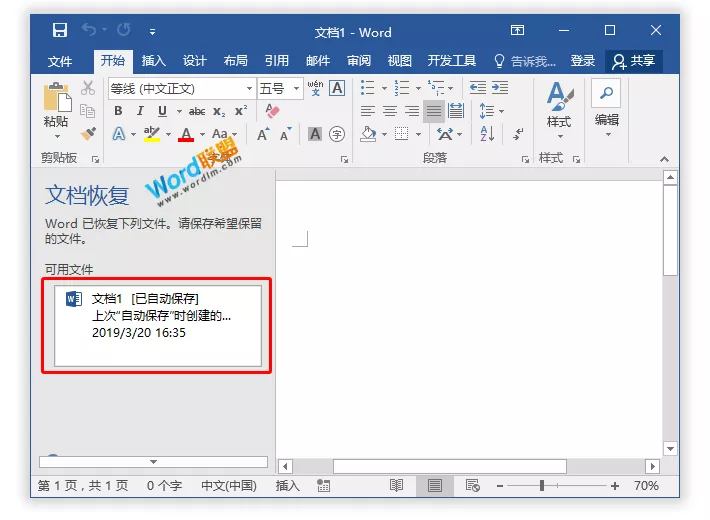Click the Decrease Indent icon
The image size is (710, 520).
coord(478,87)
